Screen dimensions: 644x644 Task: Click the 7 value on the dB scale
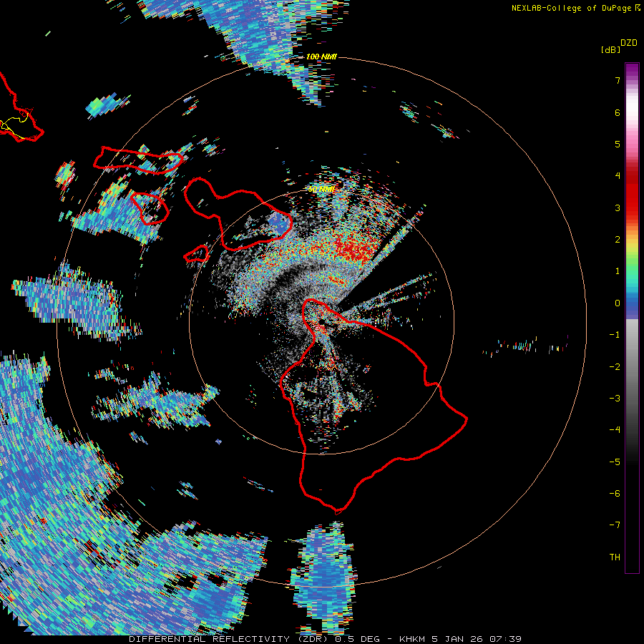tap(618, 80)
